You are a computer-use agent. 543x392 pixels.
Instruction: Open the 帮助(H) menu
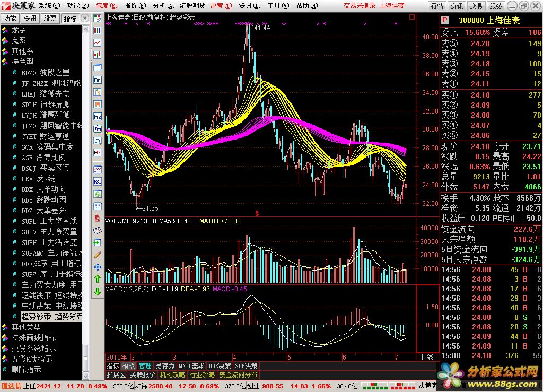(307, 5)
